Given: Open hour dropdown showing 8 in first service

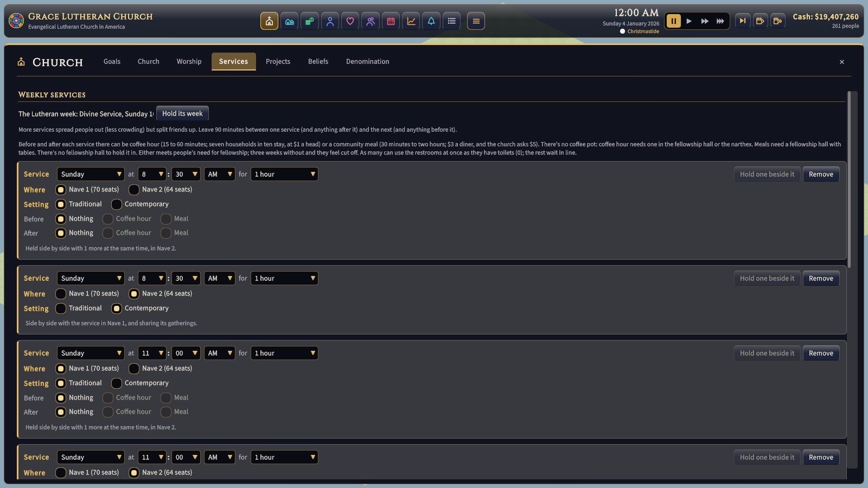Looking at the screenshot, I should tap(152, 174).
